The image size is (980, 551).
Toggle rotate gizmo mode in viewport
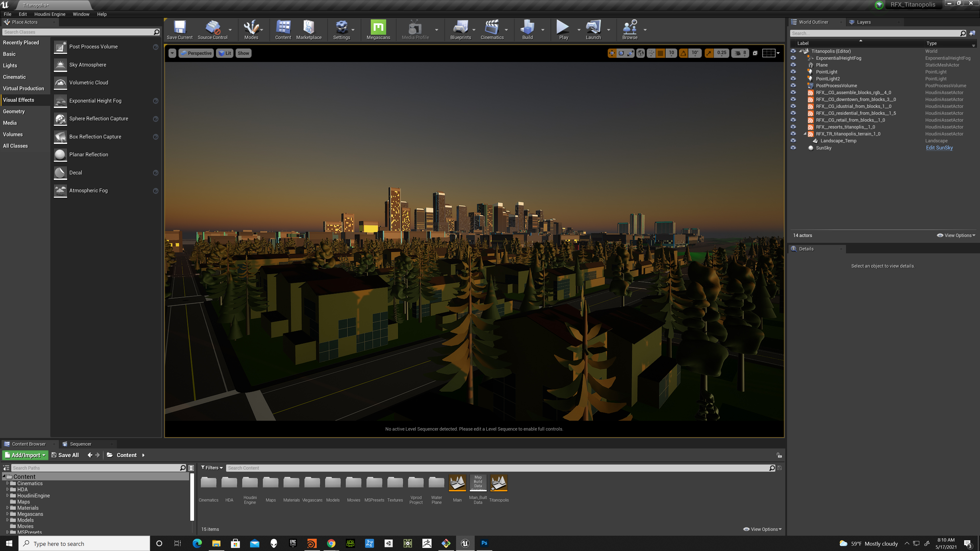tap(621, 53)
